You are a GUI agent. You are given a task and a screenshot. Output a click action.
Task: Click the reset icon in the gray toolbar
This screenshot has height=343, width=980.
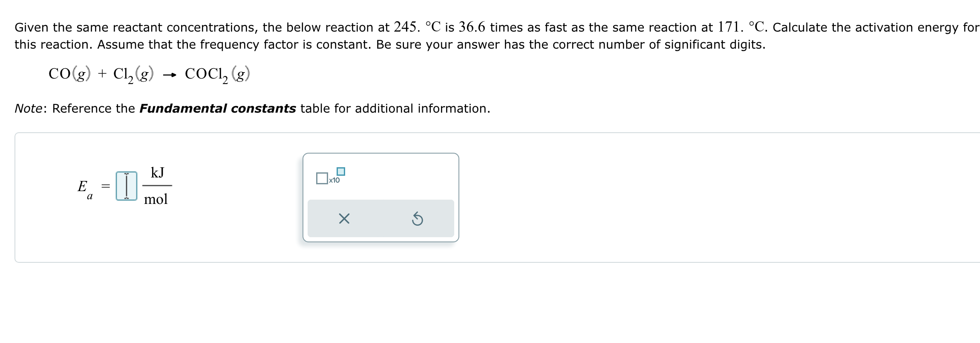[418, 219]
